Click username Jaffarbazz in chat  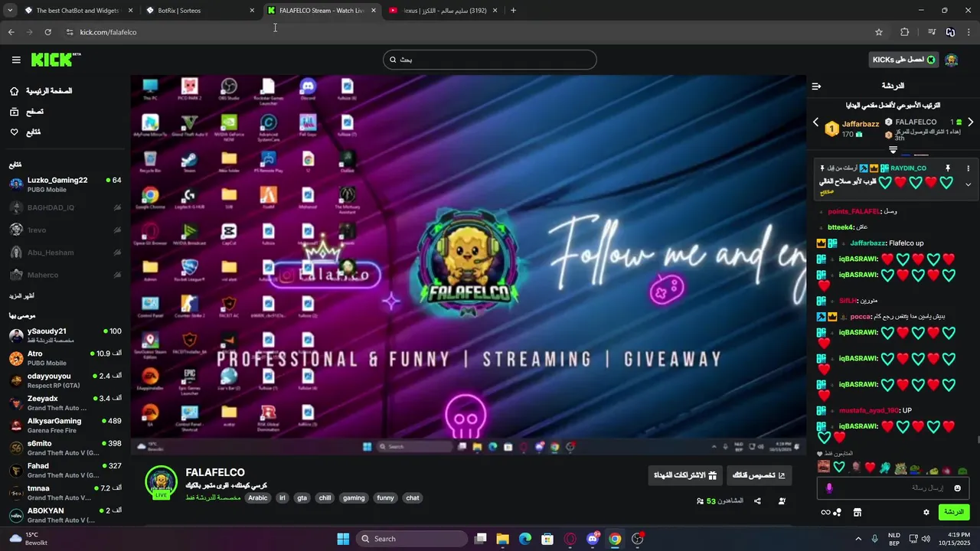point(868,243)
